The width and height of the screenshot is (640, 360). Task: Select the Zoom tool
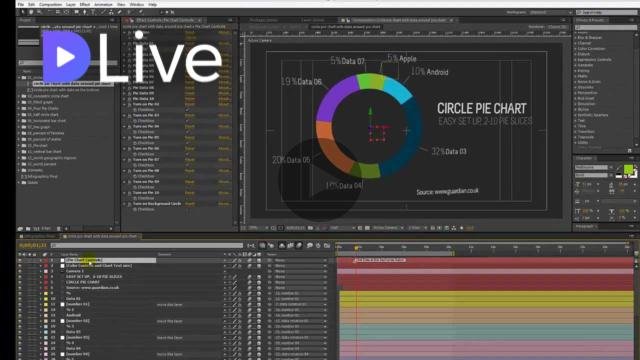coord(39,12)
